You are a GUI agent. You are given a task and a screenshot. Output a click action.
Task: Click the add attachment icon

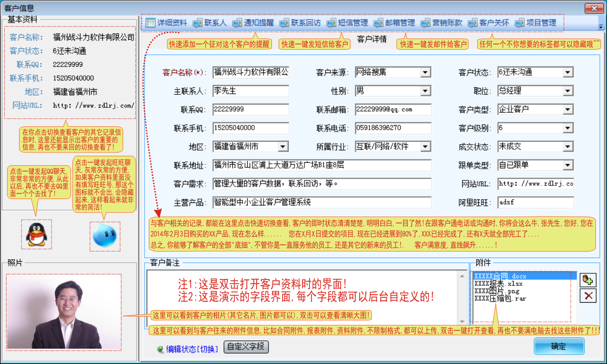click(588, 279)
